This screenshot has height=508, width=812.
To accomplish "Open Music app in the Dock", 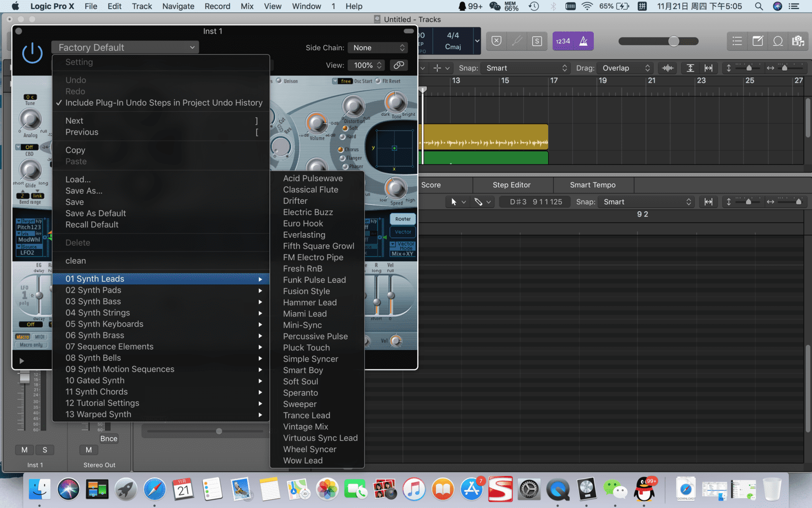I will click(x=414, y=489).
